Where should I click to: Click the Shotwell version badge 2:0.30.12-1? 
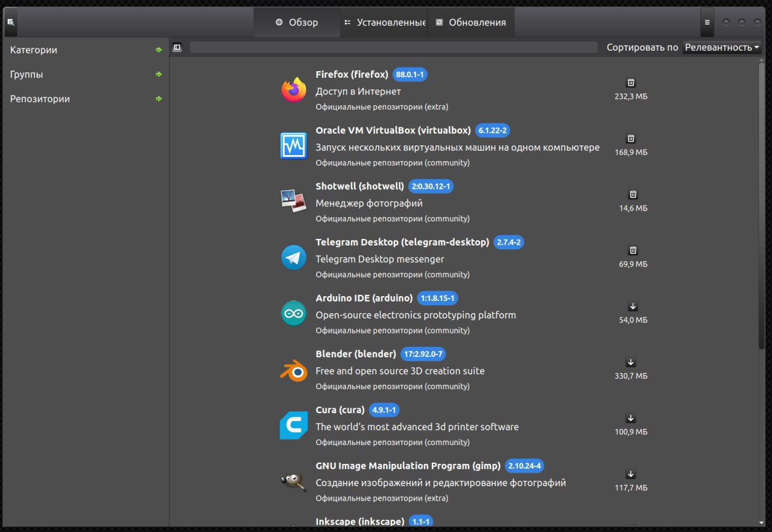coord(431,186)
